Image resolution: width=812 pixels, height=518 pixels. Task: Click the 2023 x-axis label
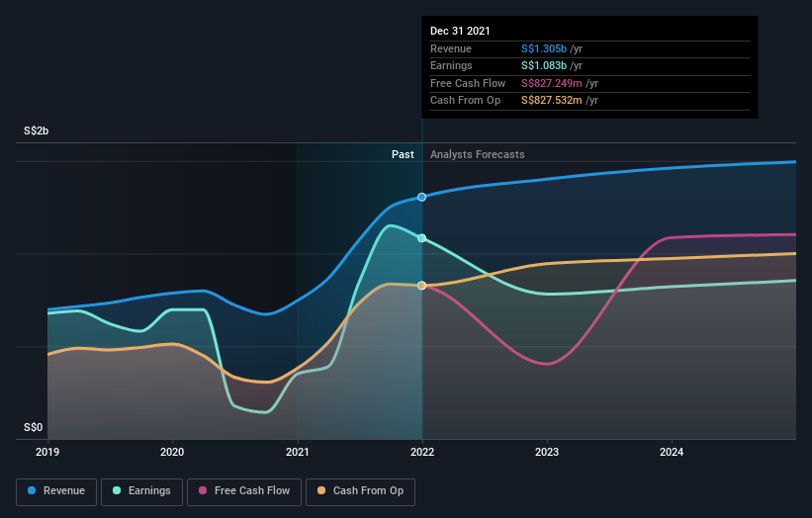click(x=547, y=452)
